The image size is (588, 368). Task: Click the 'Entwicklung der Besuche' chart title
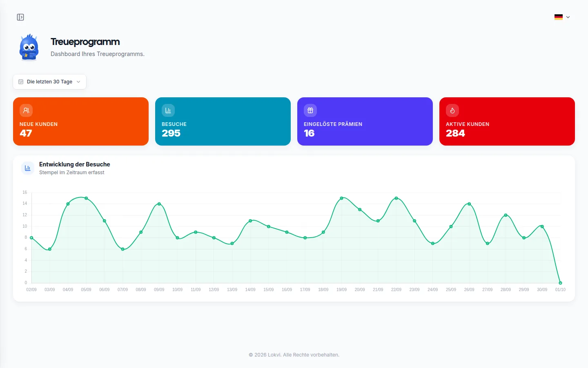click(x=75, y=164)
